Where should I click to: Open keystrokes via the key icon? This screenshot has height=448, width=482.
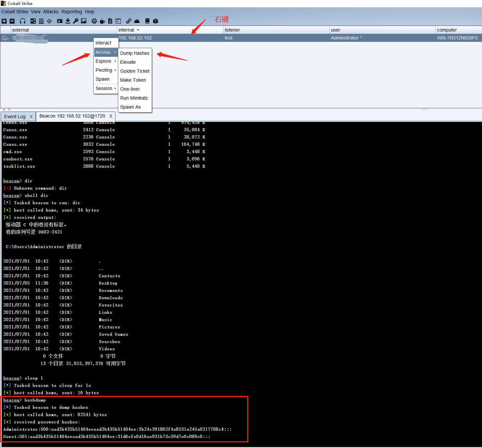76,21
